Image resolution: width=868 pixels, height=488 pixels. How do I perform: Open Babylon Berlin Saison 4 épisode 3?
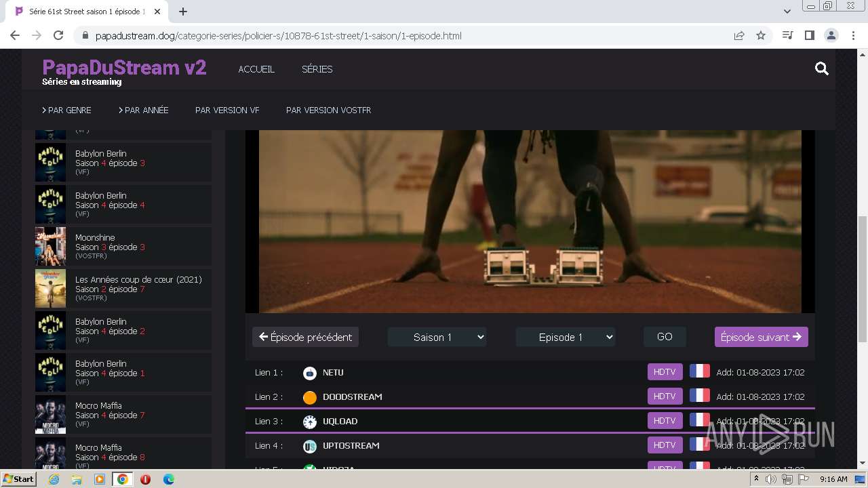point(123,163)
